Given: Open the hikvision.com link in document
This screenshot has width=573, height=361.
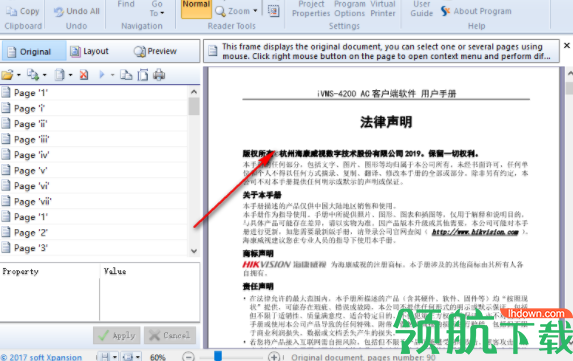Looking at the screenshot, I should click(x=475, y=232).
